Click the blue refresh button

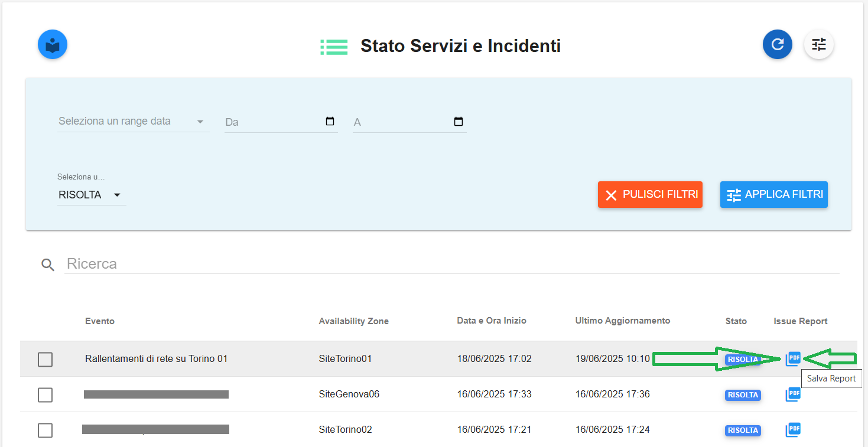pyautogui.click(x=778, y=45)
